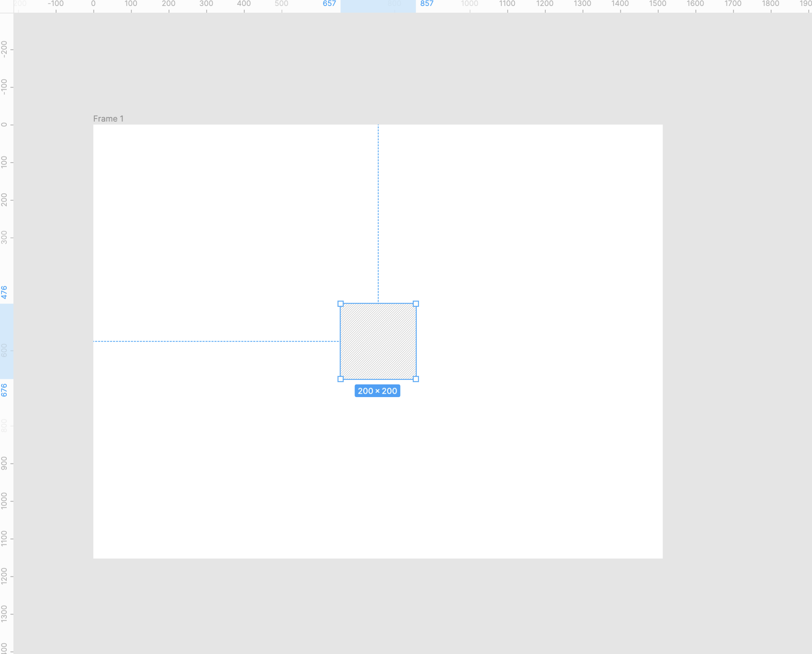Click the 1500 tick on the top ruler
This screenshot has height=654, width=812.
tap(658, 4)
